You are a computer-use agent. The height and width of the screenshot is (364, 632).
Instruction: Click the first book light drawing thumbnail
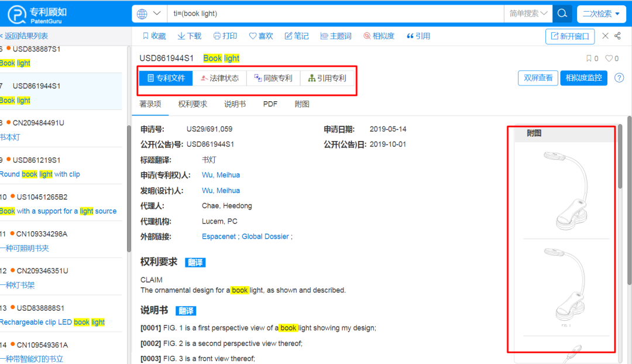point(566,191)
